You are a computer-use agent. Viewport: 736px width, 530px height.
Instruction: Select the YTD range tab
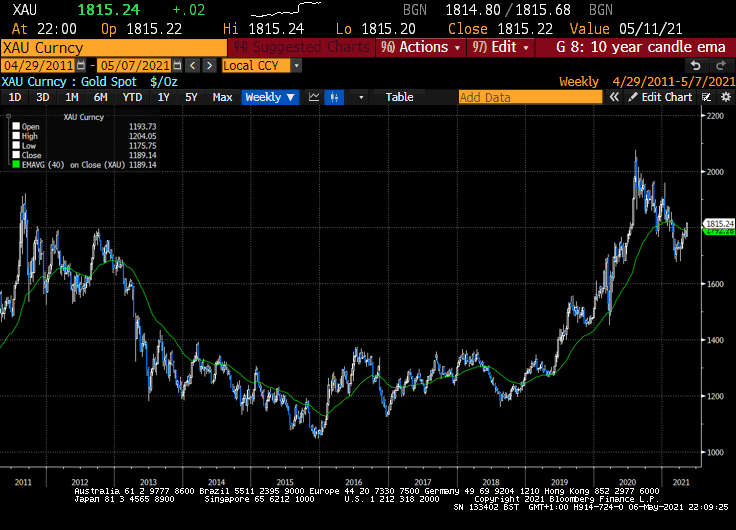(x=132, y=97)
